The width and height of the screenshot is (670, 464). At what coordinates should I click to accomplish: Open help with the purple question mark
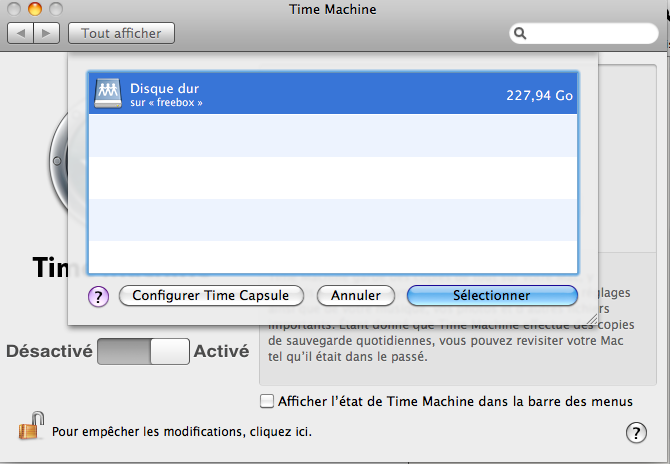[98, 296]
